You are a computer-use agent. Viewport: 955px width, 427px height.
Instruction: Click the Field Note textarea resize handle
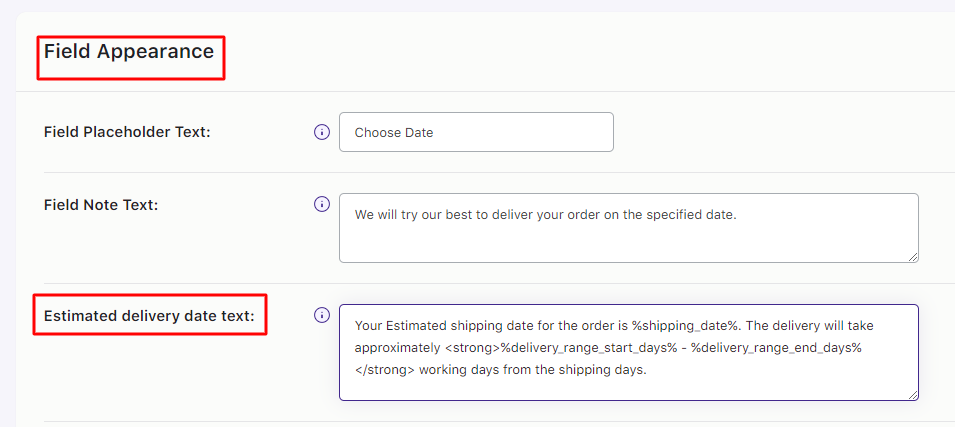[912, 256]
